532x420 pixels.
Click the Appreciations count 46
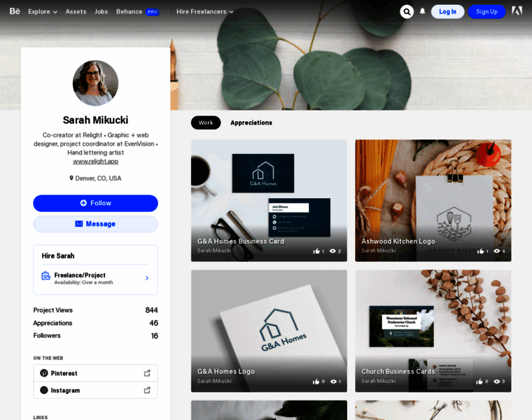click(154, 323)
